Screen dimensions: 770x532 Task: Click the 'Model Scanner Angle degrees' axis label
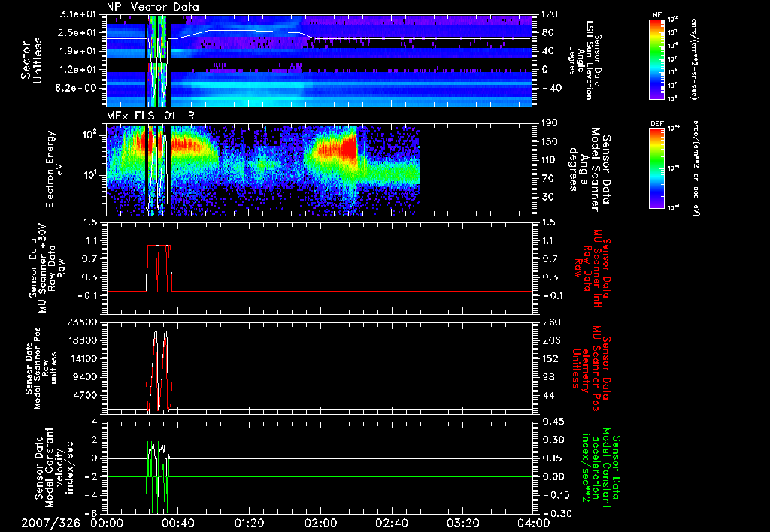click(590, 169)
